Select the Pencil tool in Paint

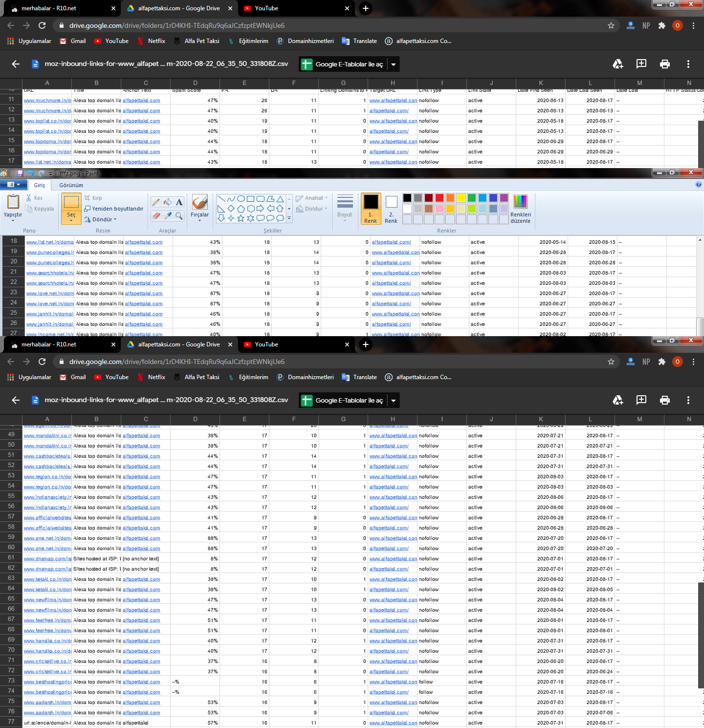[x=156, y=202]
